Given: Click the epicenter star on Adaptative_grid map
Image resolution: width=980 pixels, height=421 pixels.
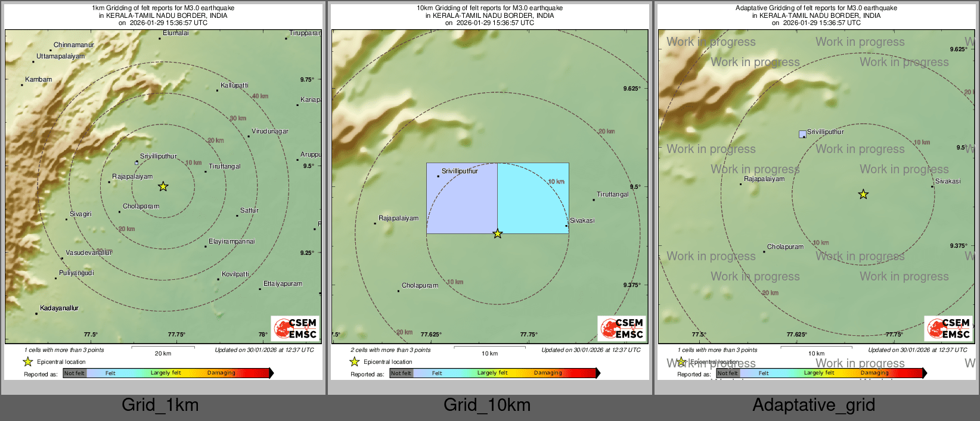Looking at the screenshot, I should [863, 194].
